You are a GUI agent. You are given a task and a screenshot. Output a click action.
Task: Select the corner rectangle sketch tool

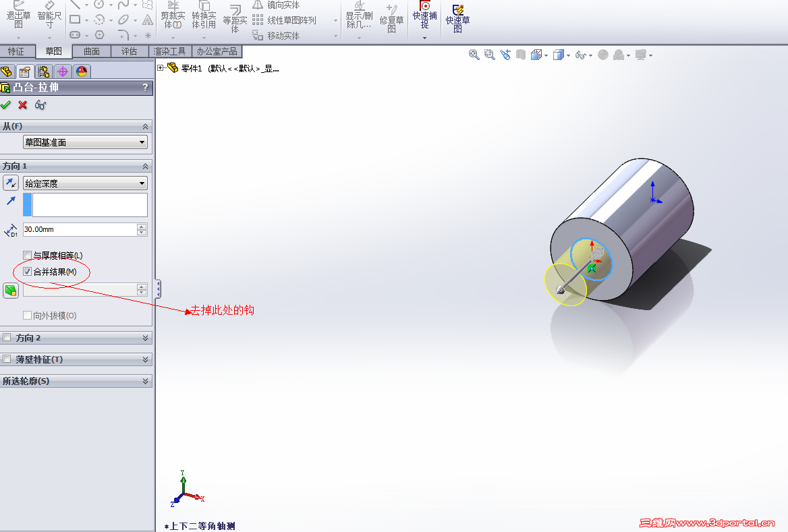(75, 20)
